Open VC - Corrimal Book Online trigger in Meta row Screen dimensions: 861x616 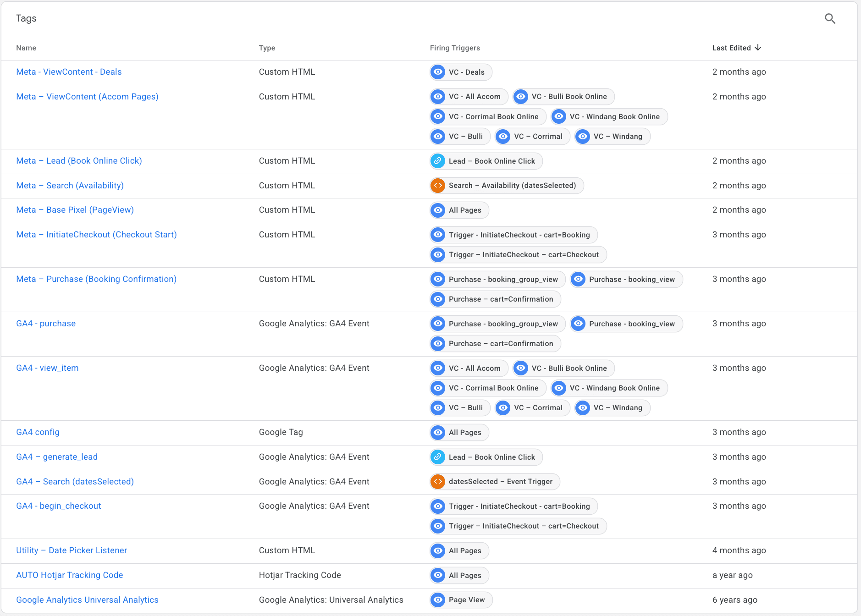click(488, 116)
